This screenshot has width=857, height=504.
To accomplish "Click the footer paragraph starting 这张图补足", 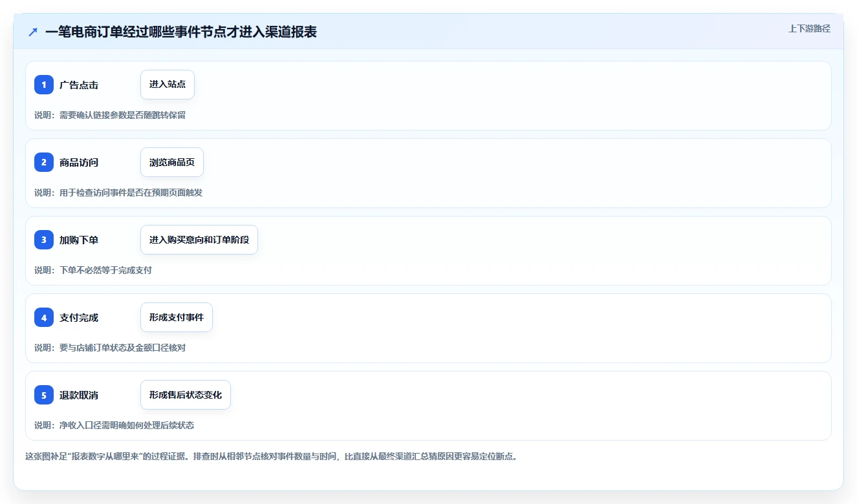I will (x=271, y=456).
